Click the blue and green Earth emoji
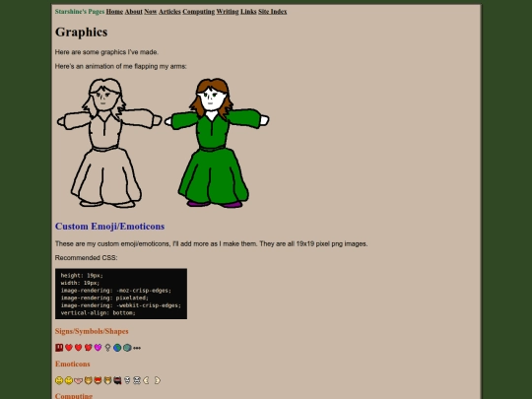Screen dimensions: 532x399 point(117,348)
